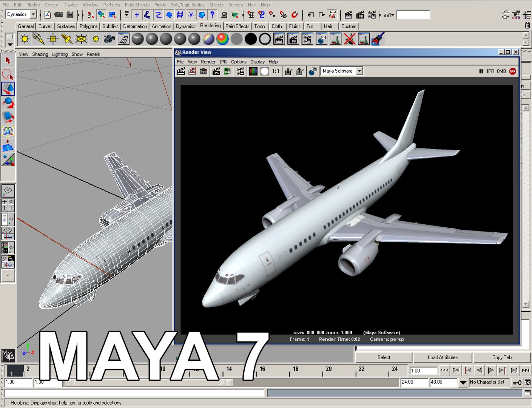Open scene folder icon on status line

tap(59, 15)
